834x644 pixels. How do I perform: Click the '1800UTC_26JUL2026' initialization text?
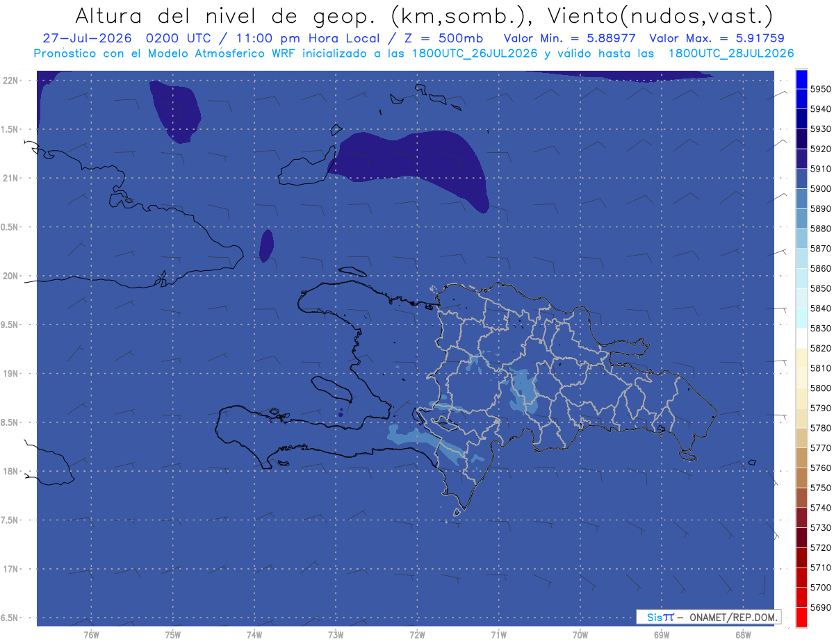click(x=475, y=53)
